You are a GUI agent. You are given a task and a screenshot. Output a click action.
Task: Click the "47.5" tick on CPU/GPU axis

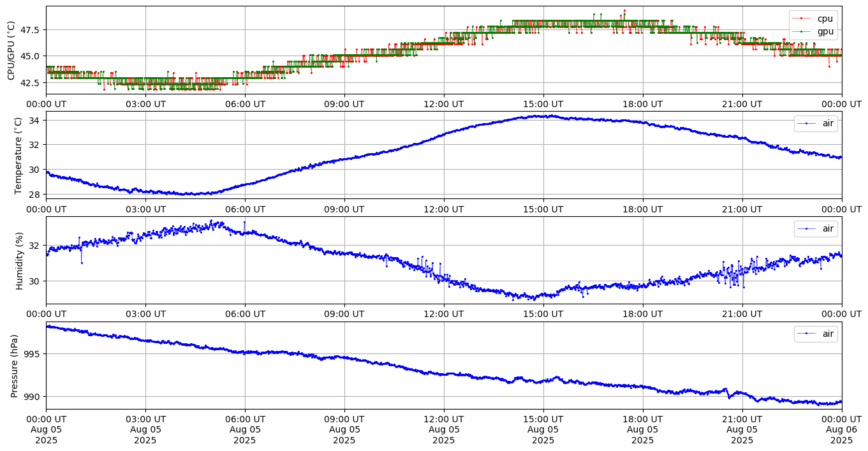(x=31, y=30)
